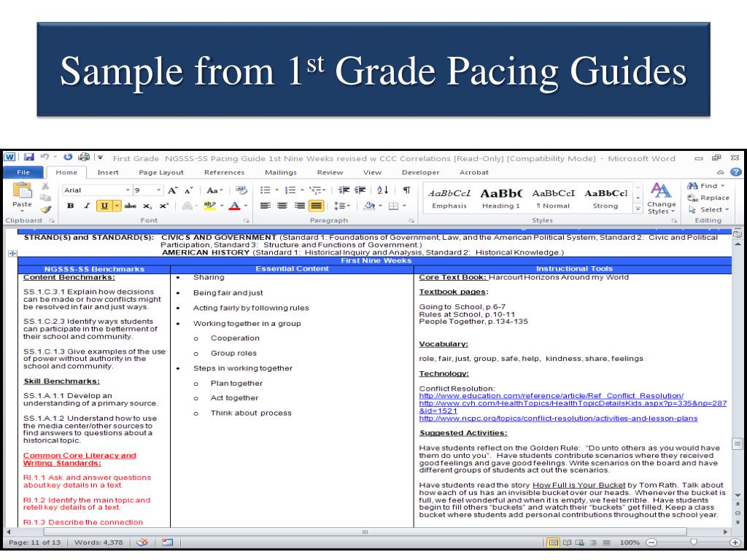Image resolution: width=747 pixels, height=560 pixels.
Task: Switch to the Insert tab
Action: pyautogui.click(x=108, y=172)
